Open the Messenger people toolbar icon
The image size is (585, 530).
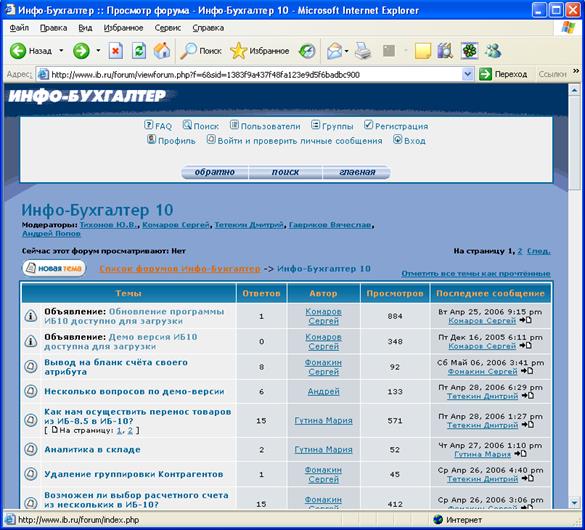coord(493,51)
